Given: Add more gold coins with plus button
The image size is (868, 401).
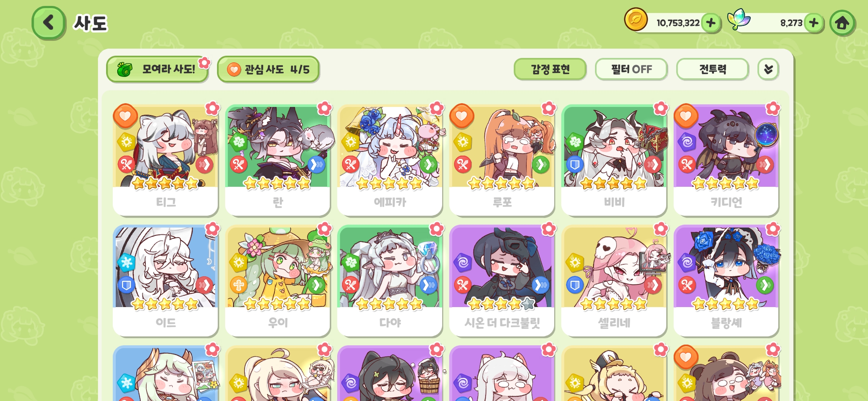Looking at the screenshot, I should [x=711, y=23].
